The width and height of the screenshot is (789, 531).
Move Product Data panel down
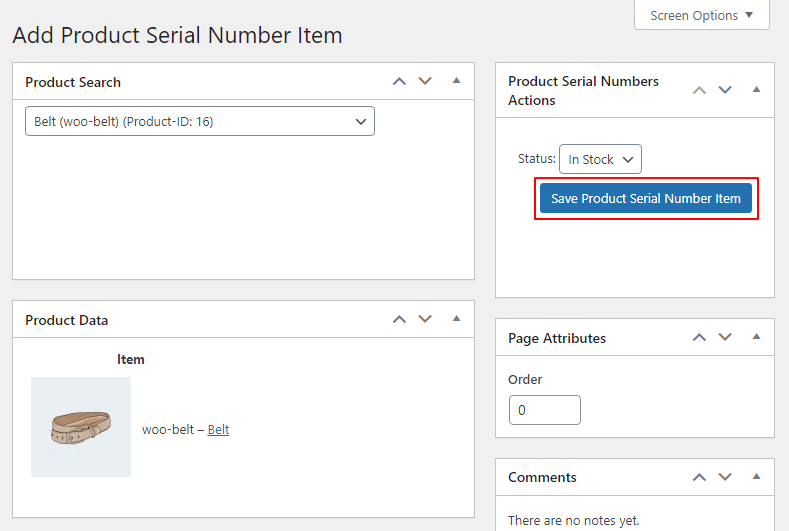coord(425,319)
